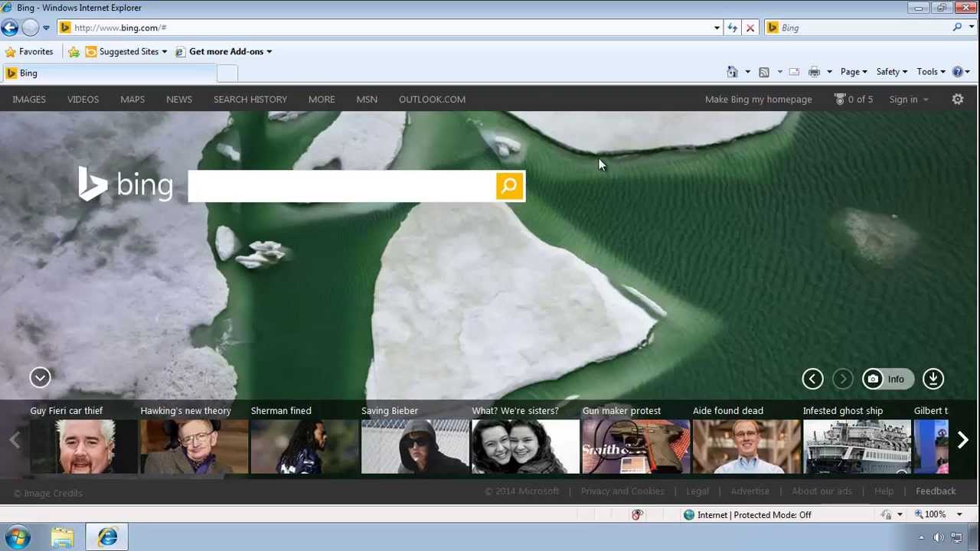Open the image Info camera button
This screenshot has height=551, width=980.
(887, 379)
